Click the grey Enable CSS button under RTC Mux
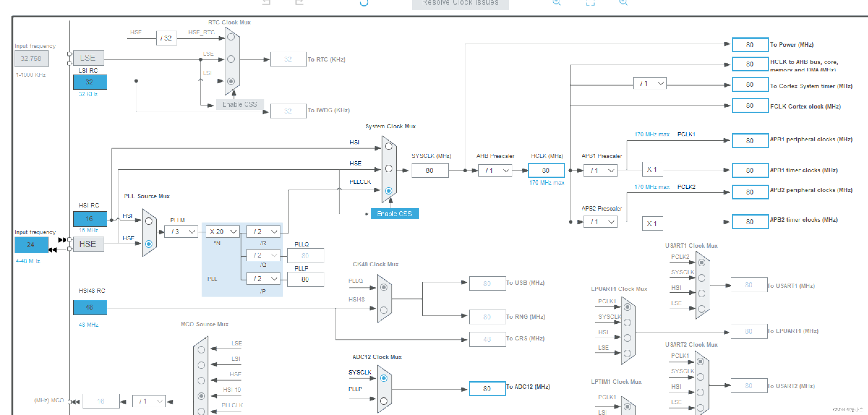The width and height of the screenshot is (868, 415). coord(240,105)
